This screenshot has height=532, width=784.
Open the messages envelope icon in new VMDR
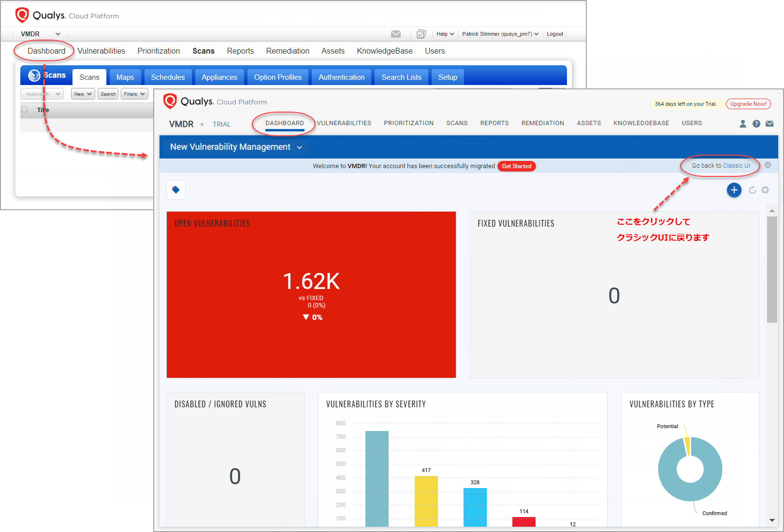pyautogui.click(x=769, y=124)
